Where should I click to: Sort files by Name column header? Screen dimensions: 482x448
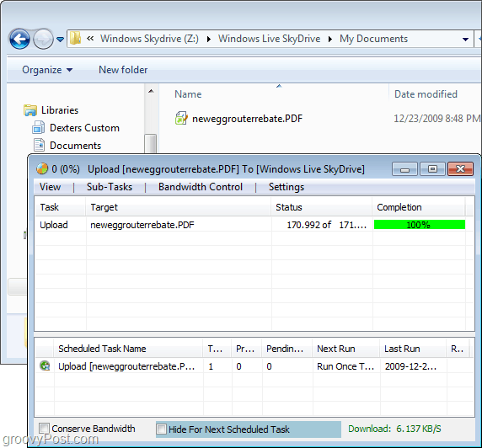pos(188,94)
